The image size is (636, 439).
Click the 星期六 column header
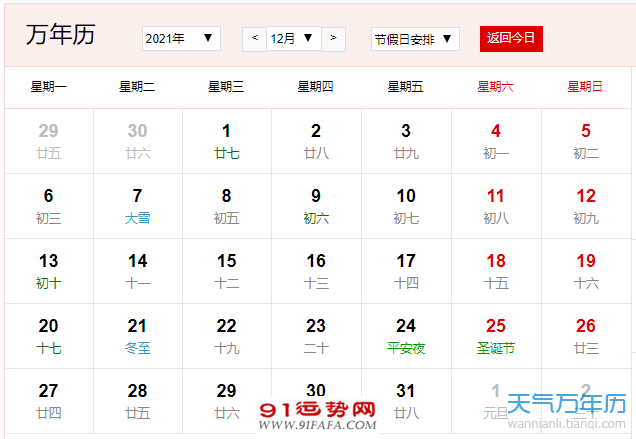tap(495, 87)
